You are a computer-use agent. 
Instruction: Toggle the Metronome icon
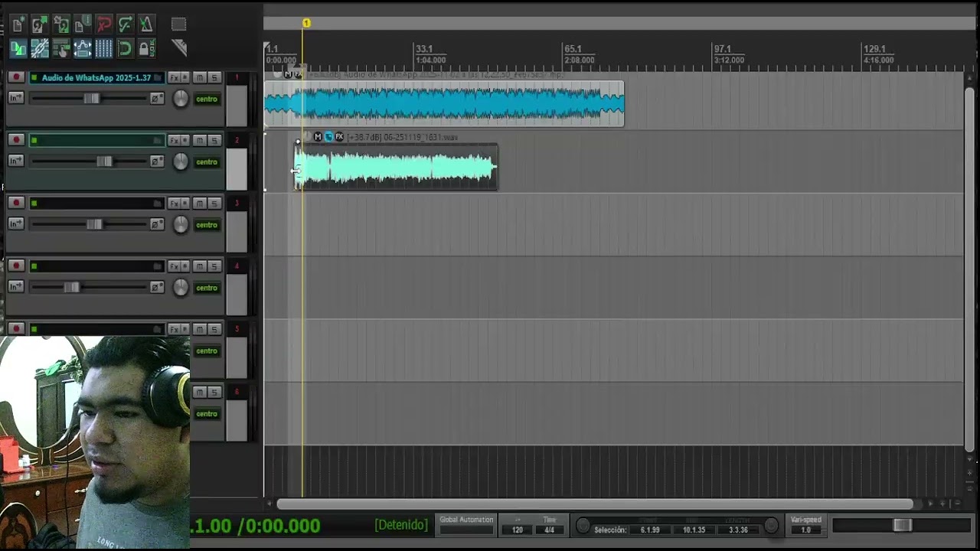click(x=146, y=24)
